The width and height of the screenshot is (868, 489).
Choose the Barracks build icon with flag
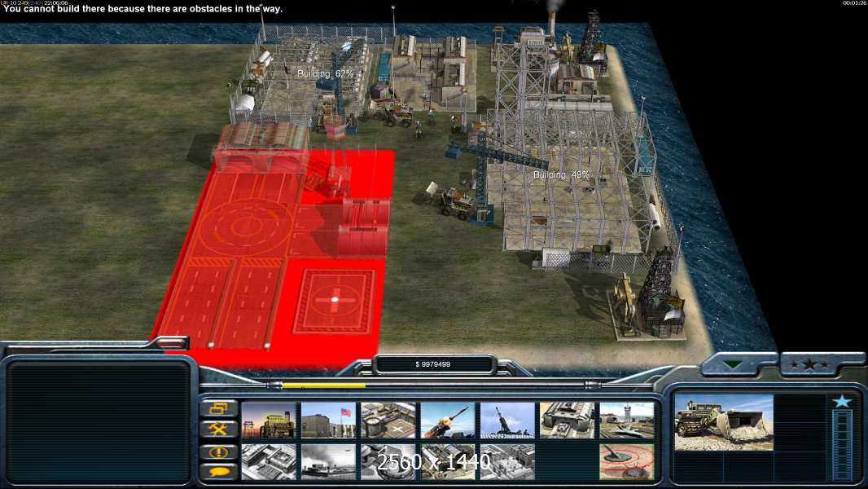328,421
